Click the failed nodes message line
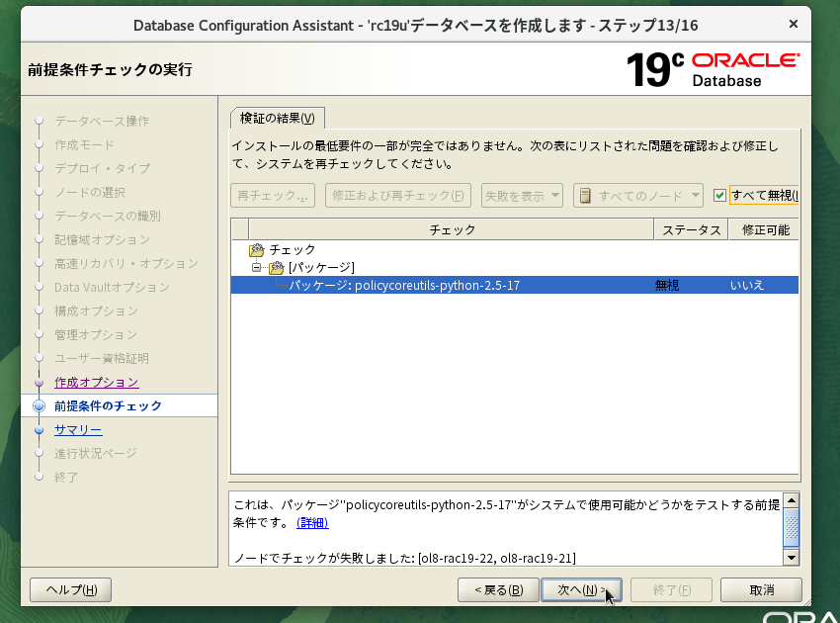Screen dimensions: 840x623 tap(405, 558)
